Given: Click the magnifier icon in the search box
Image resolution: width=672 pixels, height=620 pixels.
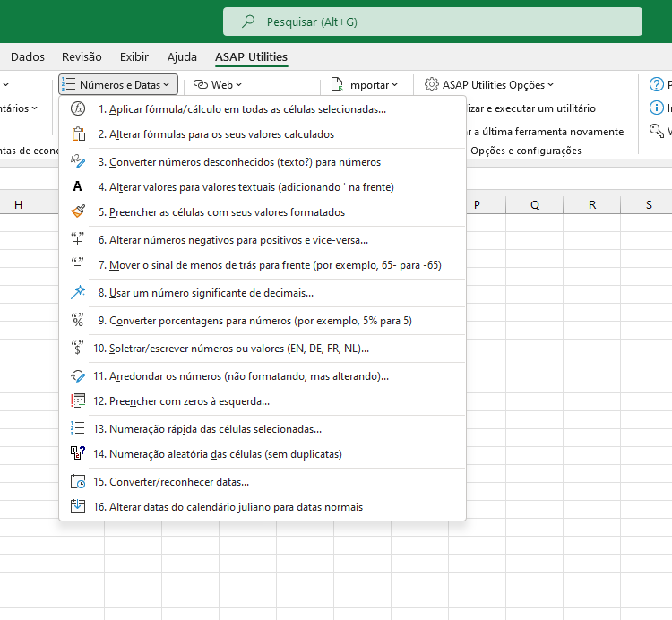Looking at the screenshot, I should click(248, 22).
